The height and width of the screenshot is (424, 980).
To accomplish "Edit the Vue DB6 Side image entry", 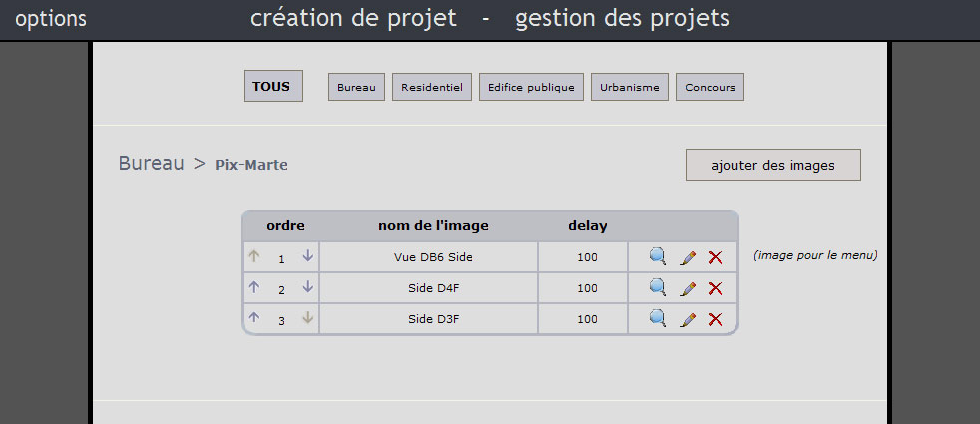I will pos(687,258).
